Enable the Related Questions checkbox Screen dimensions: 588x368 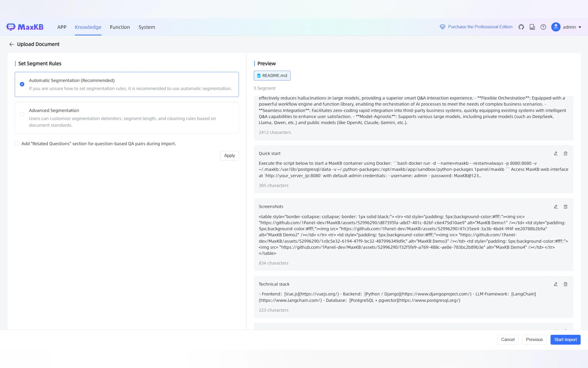[x=17, y=144]
